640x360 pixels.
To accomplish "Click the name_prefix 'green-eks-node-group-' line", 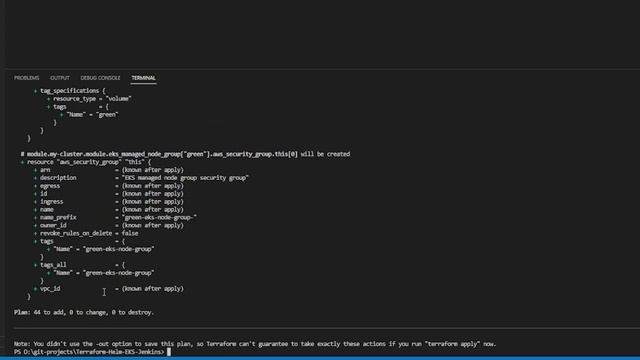I will pos(115,218).
